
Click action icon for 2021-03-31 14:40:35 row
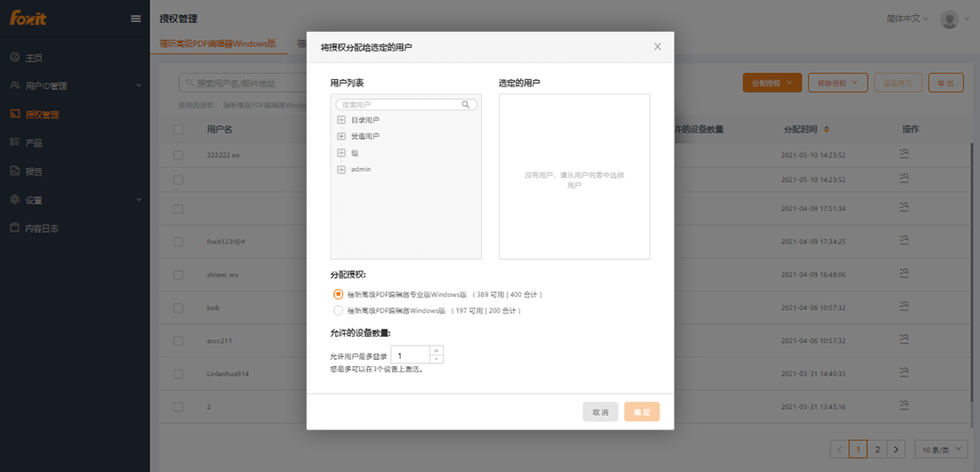pos(903,371)
